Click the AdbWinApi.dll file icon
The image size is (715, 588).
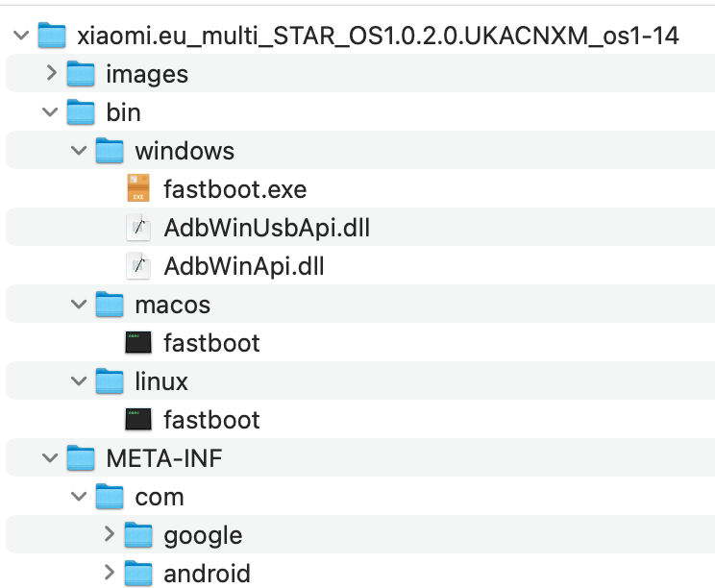[138, 266]
